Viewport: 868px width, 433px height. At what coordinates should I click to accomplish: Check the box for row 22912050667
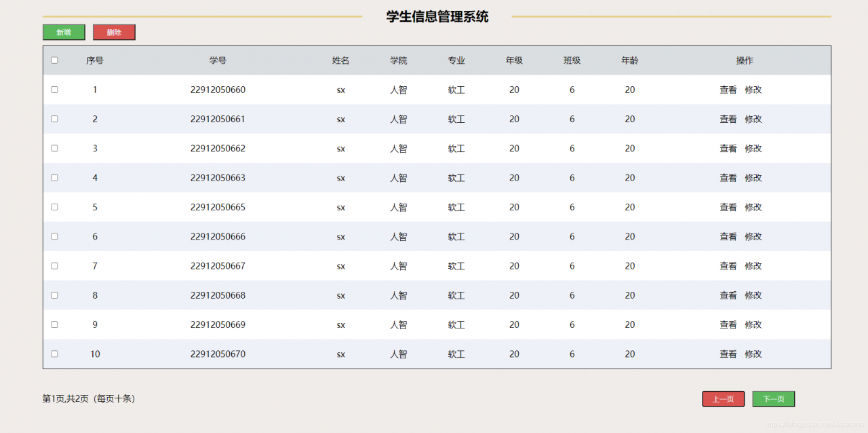pos(54,266)
